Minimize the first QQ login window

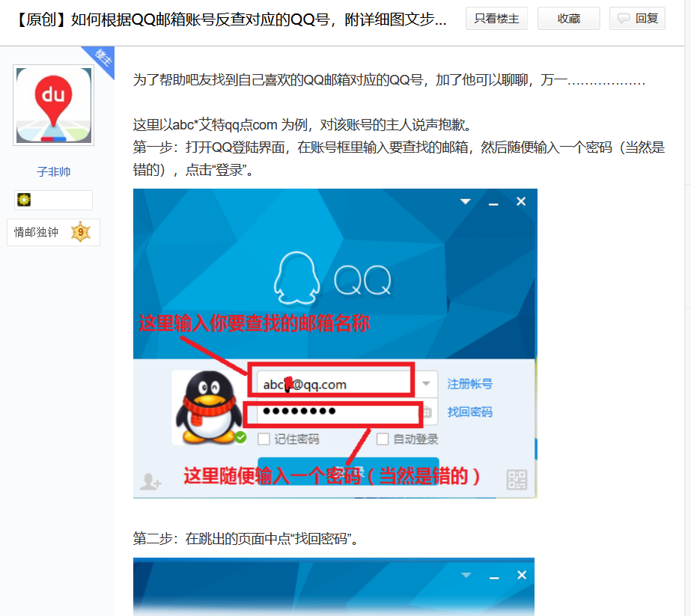point(493,203)
